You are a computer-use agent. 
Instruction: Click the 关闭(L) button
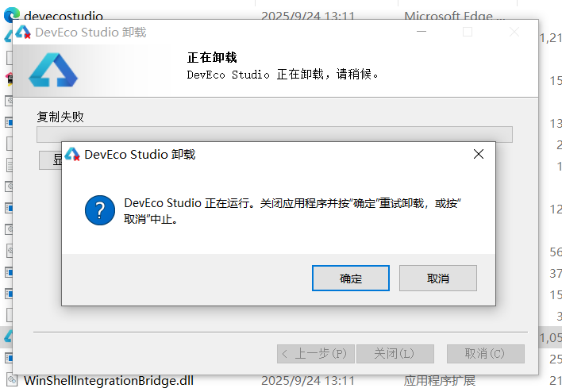pyautogui.click(x=395, y=354)
